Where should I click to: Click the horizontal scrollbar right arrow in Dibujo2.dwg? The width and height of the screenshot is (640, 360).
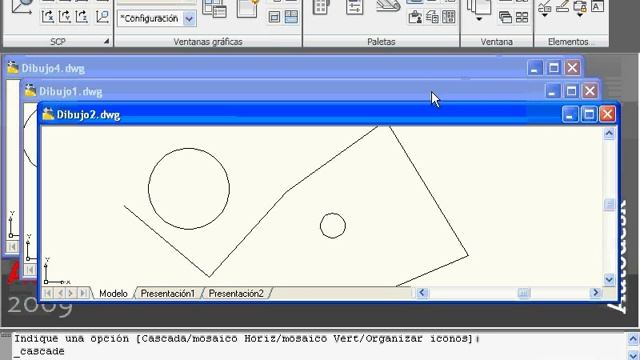[x=596, y=293]
